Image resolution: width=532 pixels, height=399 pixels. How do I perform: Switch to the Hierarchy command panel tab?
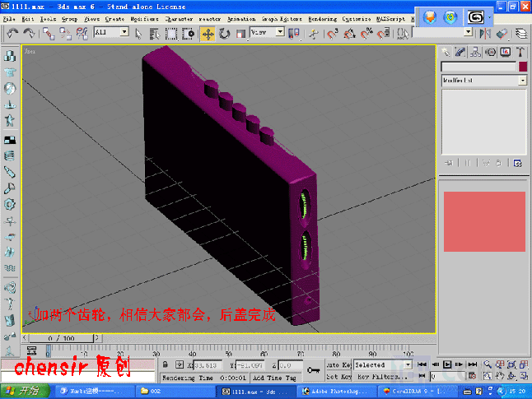point(475,52)
